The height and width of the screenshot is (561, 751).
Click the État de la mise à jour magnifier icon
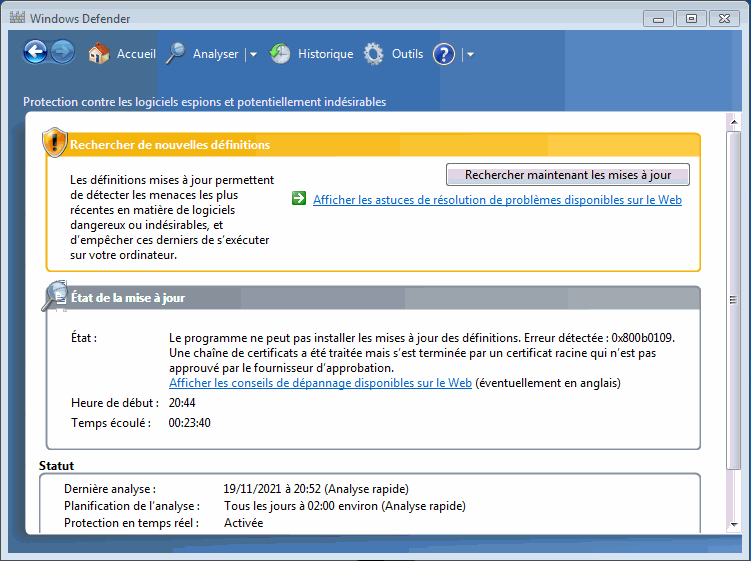pyautogui.click(x=55, y=296)
